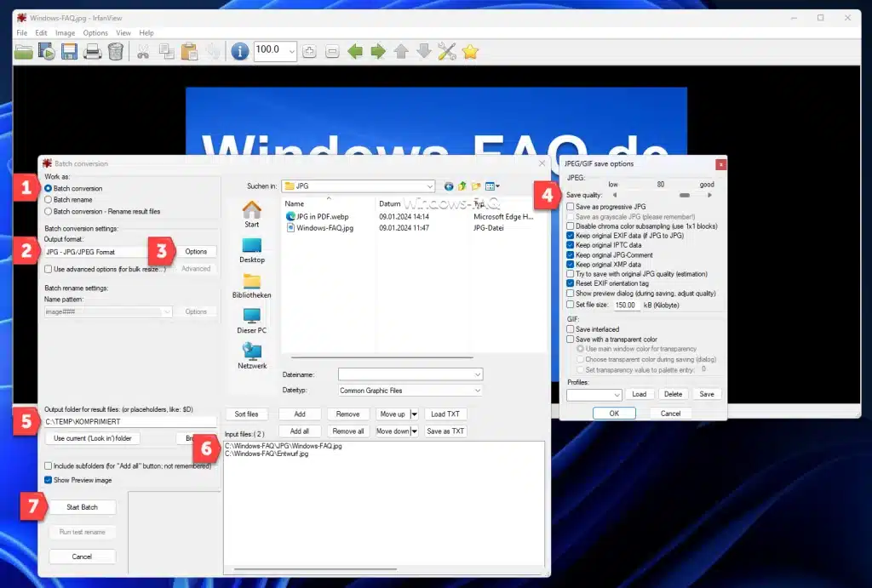The height and width of the screenshot is (588, 872).
Task: Click the Save quality left decrease arrow
Action: pos(615,195)
